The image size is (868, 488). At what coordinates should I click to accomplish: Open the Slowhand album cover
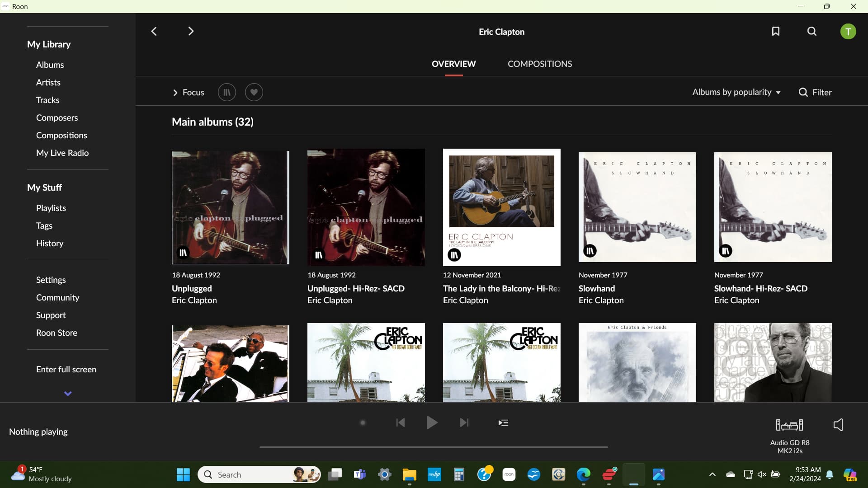coord(637,207)
